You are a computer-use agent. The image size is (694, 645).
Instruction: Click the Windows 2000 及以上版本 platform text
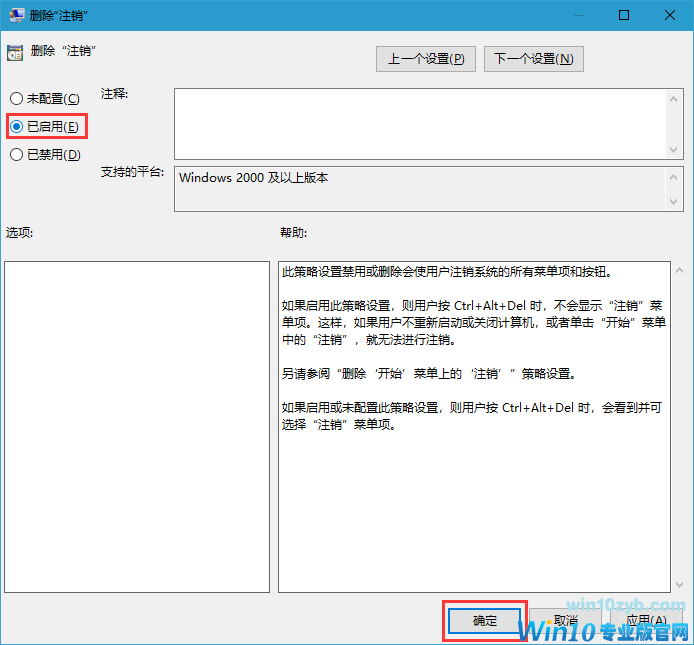(x=253, y=178)
